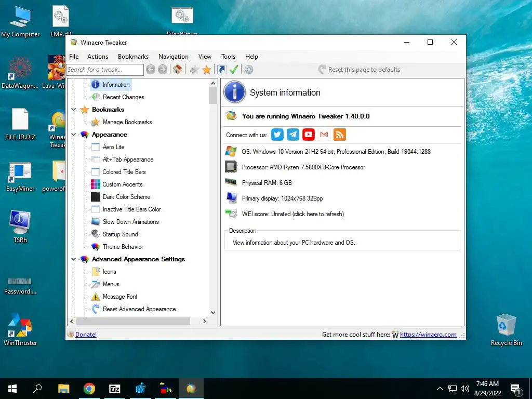Open the RSS feed icon
This screenshot has width=532, height=399.
pos(340,135)
